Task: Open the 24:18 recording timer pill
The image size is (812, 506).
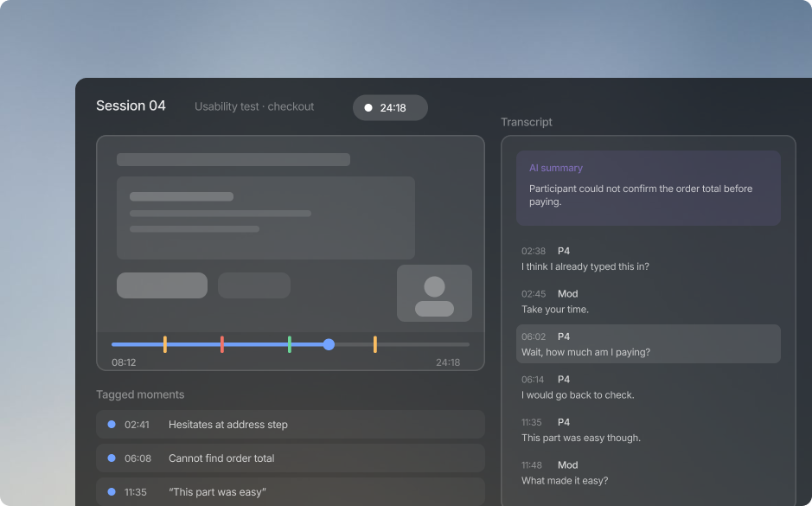Action: click(x=390, y=108)
